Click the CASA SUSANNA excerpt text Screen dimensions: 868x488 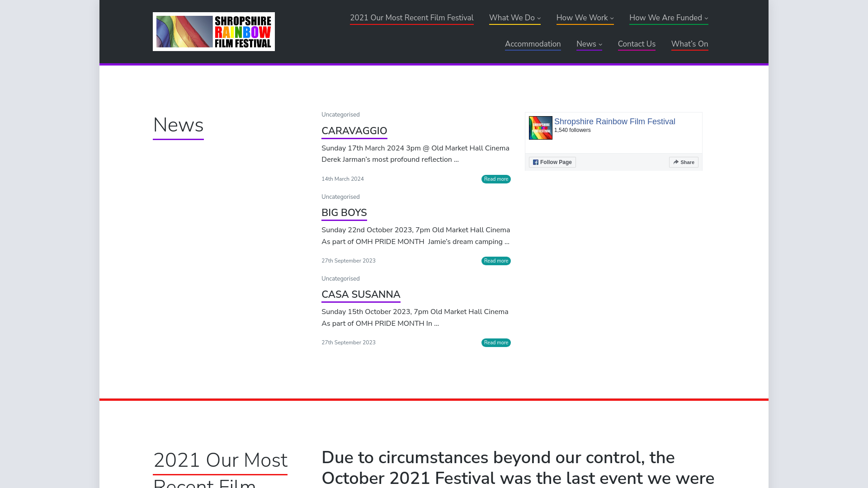click(415, 318)
